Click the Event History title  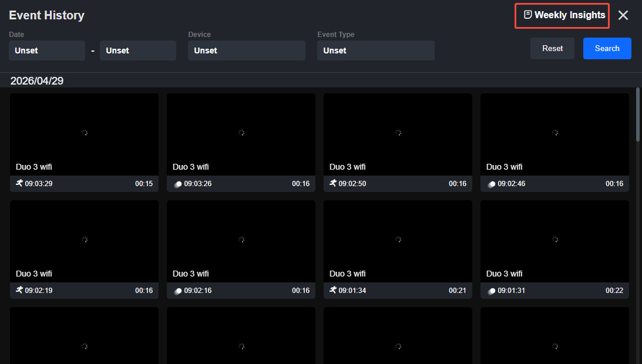point(46,15)
